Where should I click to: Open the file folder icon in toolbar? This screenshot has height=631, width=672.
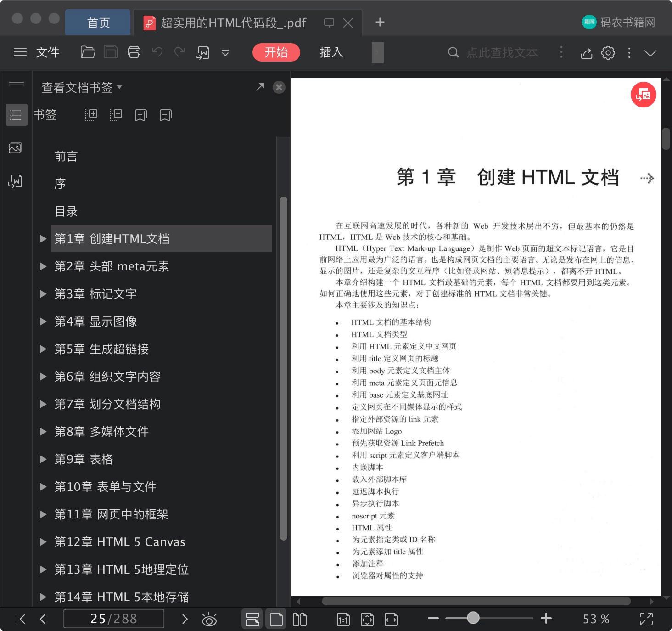(88, 52)
